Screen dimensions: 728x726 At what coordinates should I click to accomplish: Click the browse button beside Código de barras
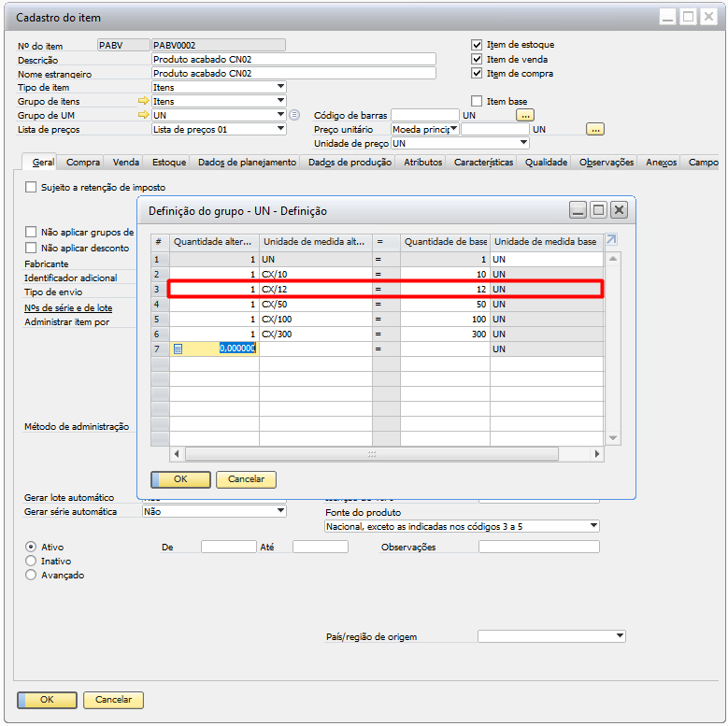click(x=525, y=115)
